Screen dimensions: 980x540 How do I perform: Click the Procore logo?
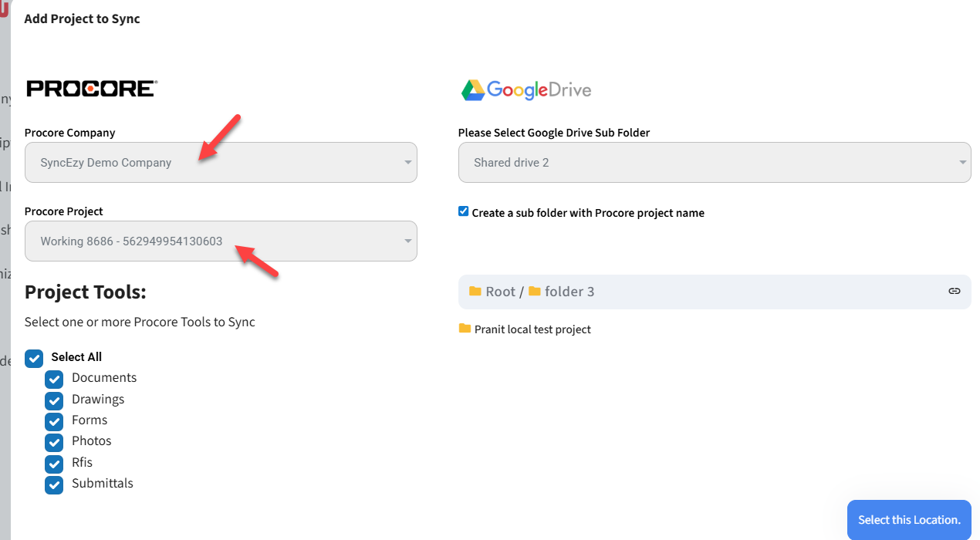click(x=91, y=89)
